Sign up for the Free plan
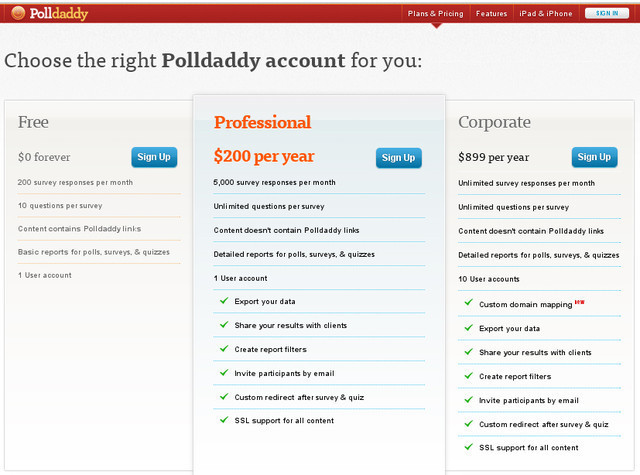640x475 pixels. click(x=154, y=157)
